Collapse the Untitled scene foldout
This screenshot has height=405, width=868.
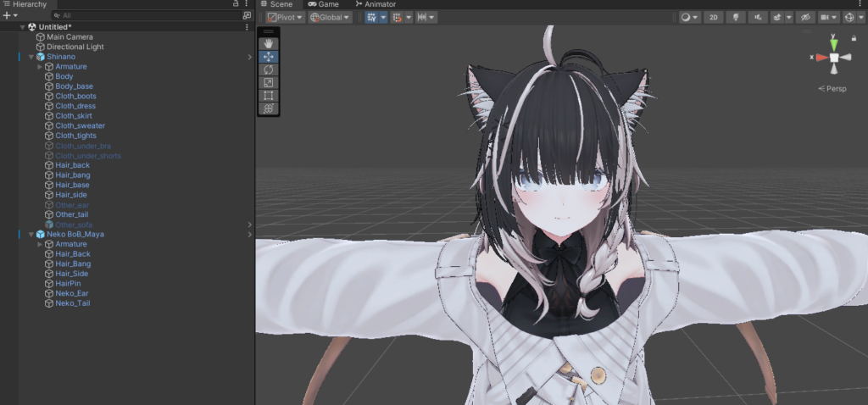(x=22, y=27)
